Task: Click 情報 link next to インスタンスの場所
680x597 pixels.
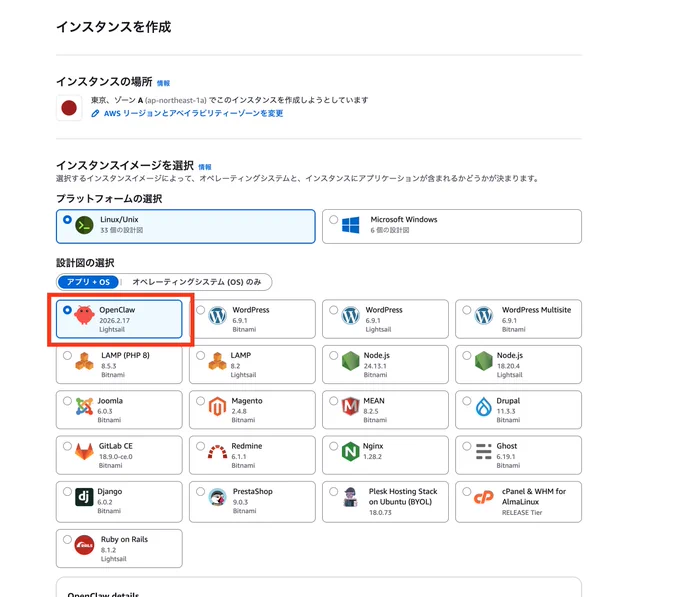Action: [x=163, y=83]
